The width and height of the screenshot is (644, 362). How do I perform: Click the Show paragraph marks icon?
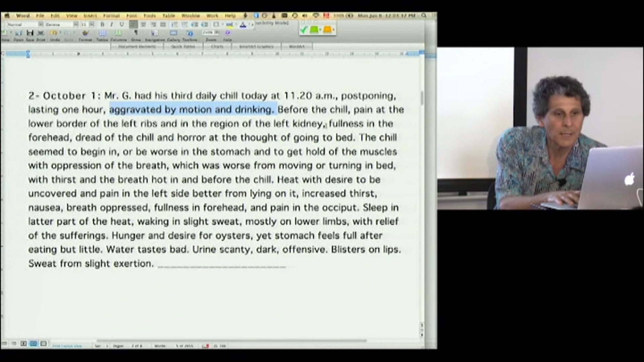[136, 33]
